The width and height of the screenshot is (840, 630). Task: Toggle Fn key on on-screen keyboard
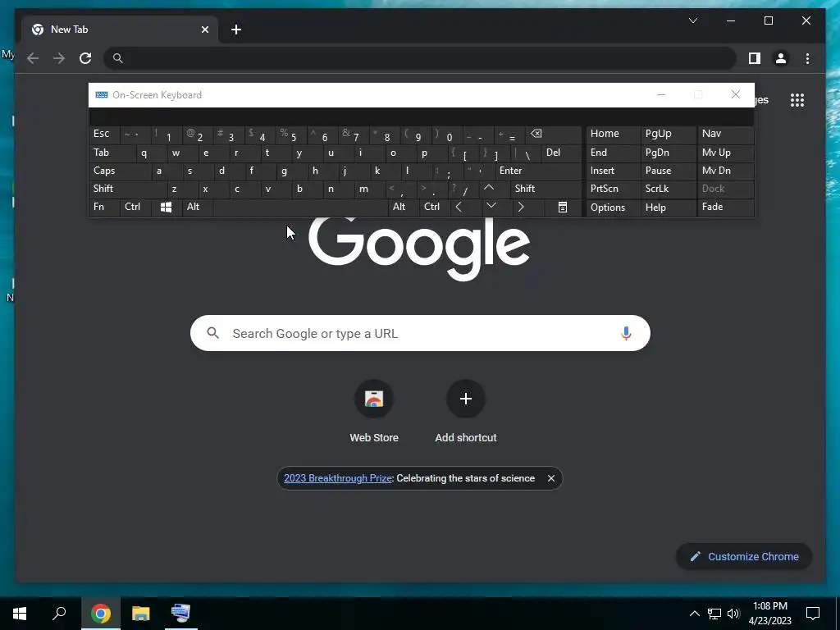click(104, 207)
